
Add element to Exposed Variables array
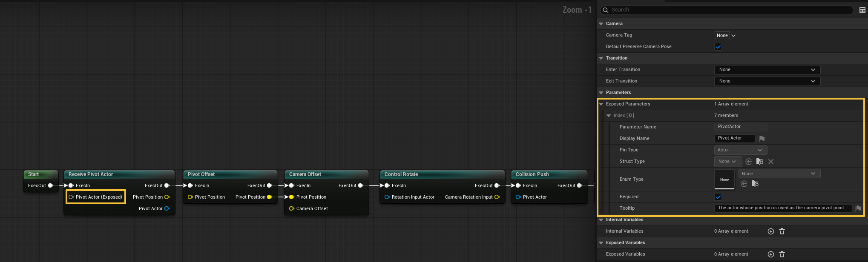click(770, 254)
